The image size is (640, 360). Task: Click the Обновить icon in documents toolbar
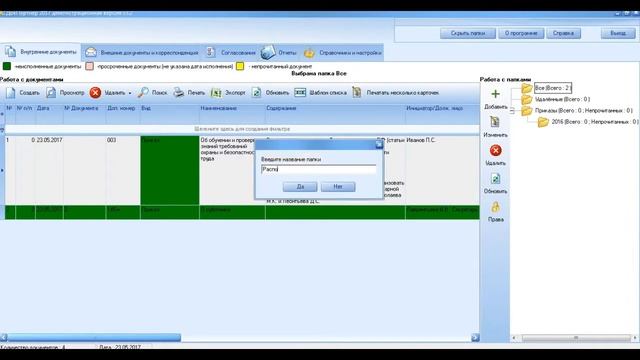pos(256,93)
